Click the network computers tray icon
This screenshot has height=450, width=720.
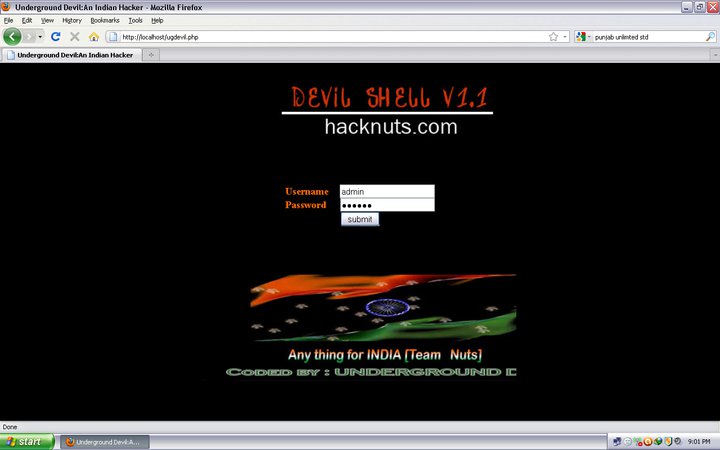(617, 441)
